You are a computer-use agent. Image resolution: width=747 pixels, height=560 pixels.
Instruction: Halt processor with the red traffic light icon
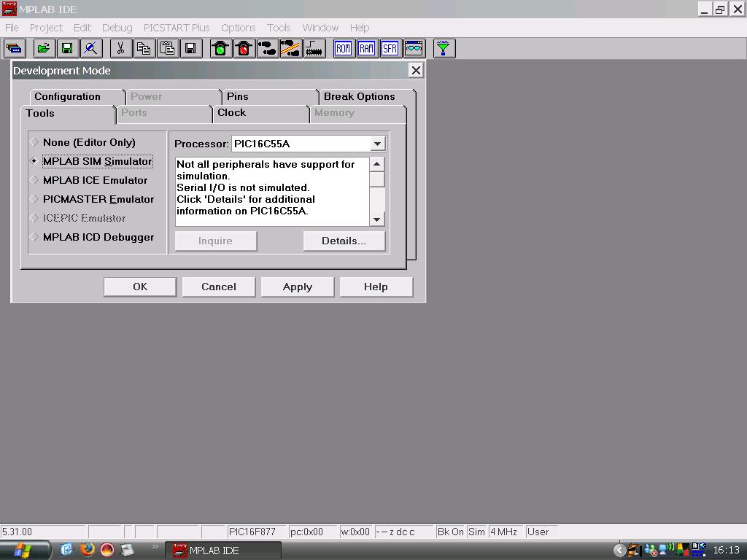(x=244, y=49)
